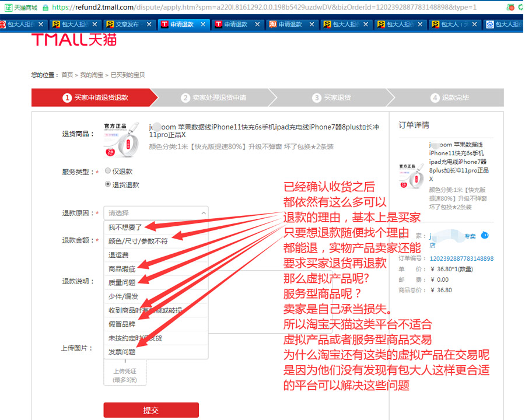
Task: Click the 上传凭证 upload box
Action: pyautogui.click(x=125, y=373)
